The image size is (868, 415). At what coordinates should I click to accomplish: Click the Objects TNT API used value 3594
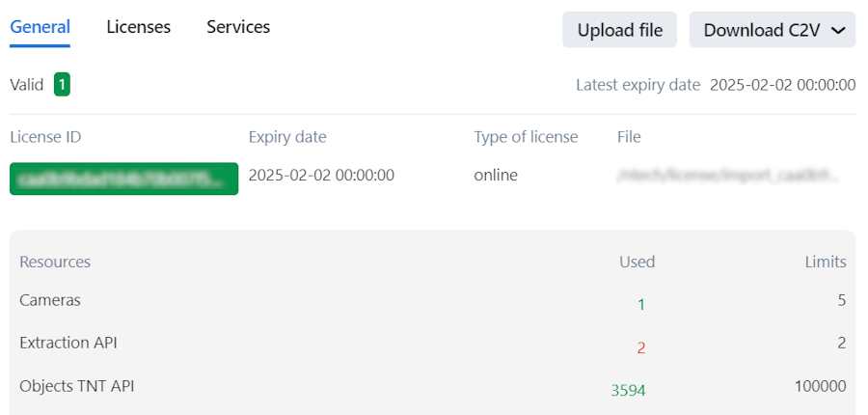click(628, 391)
